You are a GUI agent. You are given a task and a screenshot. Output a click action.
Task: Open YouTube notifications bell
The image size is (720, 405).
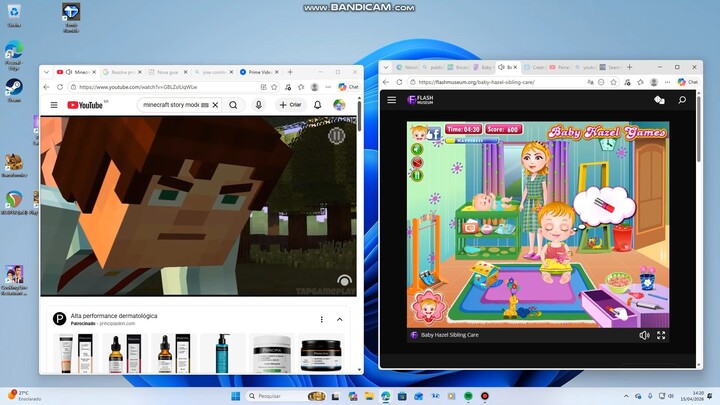pos(318,104)
